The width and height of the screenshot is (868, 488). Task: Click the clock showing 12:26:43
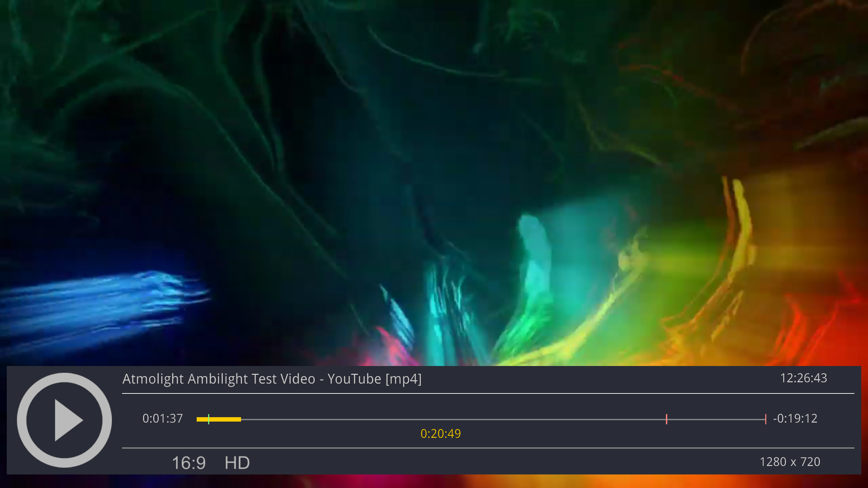click(x=803, y=378)
